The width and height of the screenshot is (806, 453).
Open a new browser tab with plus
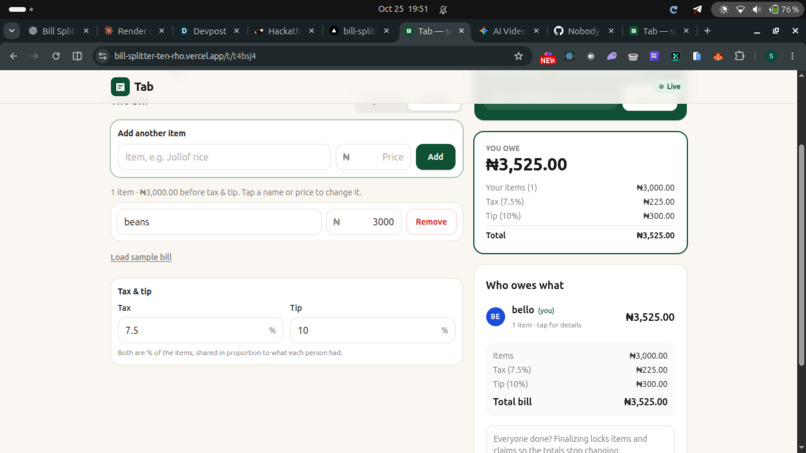tap(707, 31)
